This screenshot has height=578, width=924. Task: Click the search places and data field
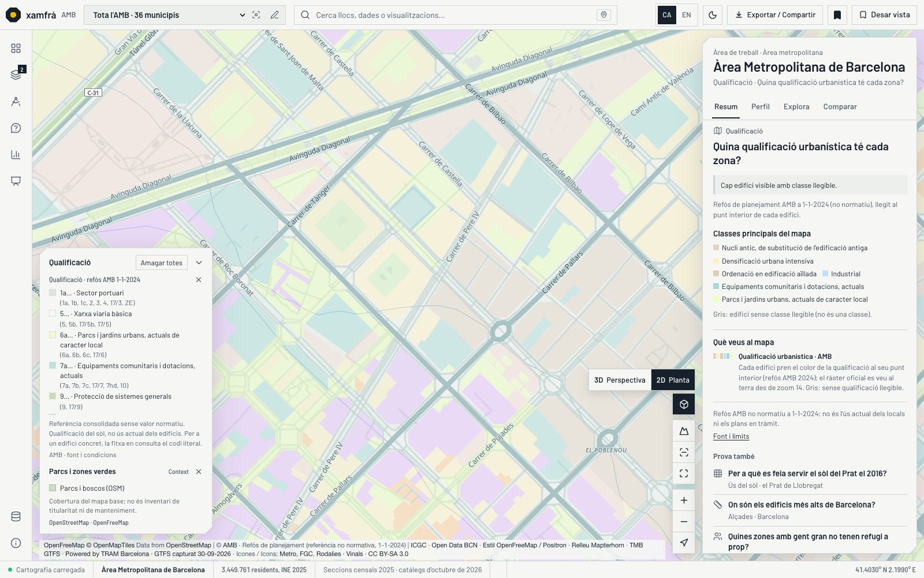click(455, 15)
